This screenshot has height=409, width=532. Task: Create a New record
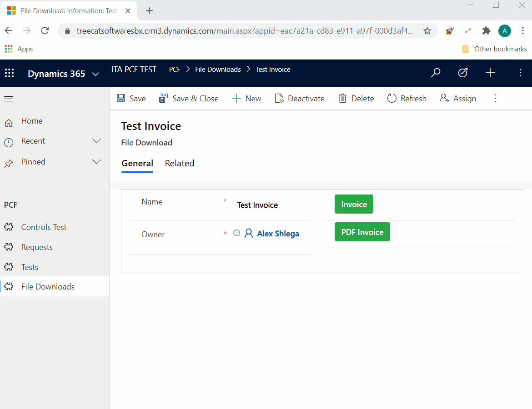coord(246,98)
